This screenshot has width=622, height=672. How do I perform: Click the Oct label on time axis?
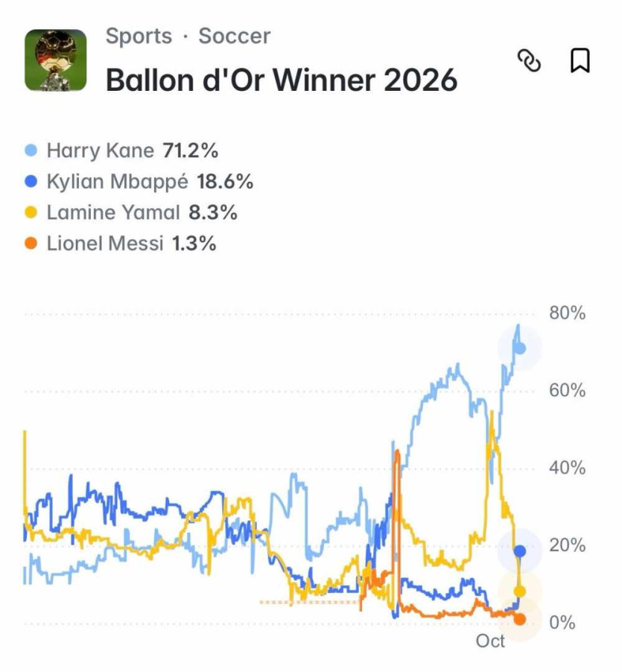click(x=490, y=641)
